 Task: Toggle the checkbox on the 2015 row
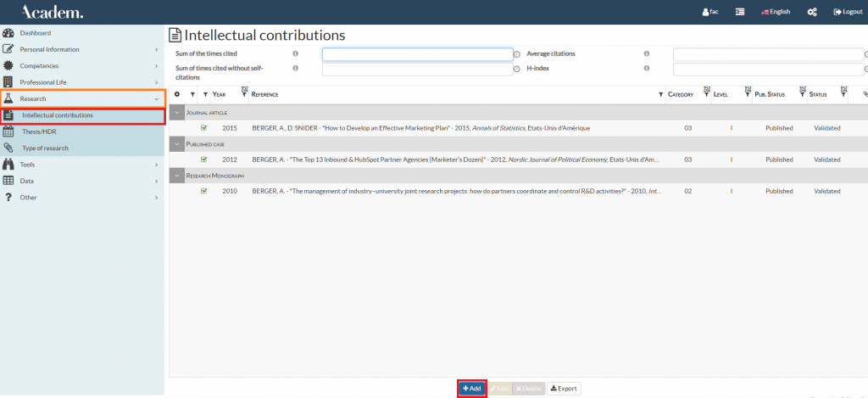point(204,128)
